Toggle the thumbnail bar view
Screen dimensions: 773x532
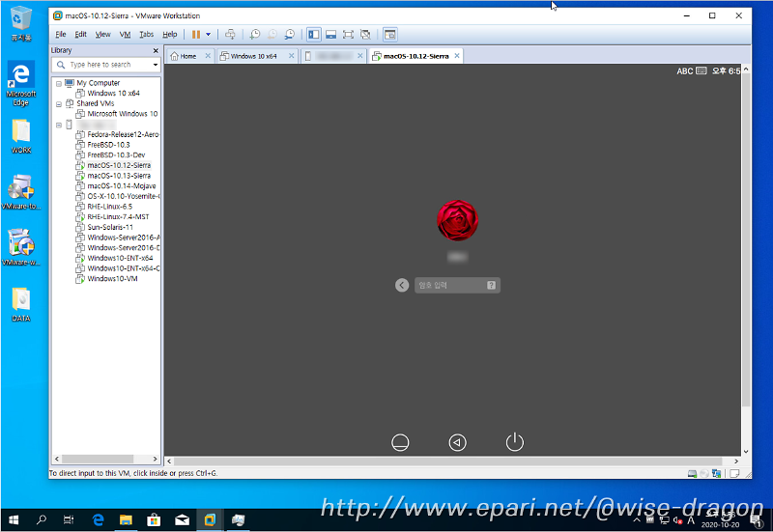[x=330, y=35]
